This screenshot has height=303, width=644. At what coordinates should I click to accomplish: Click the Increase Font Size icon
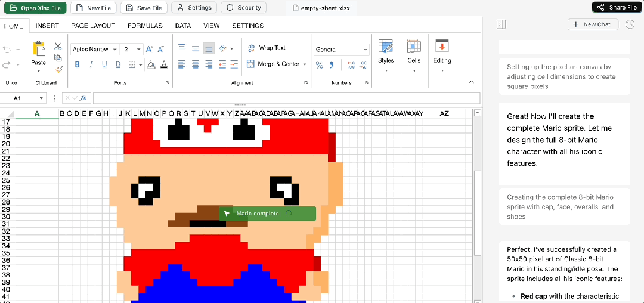coord(149,50)
